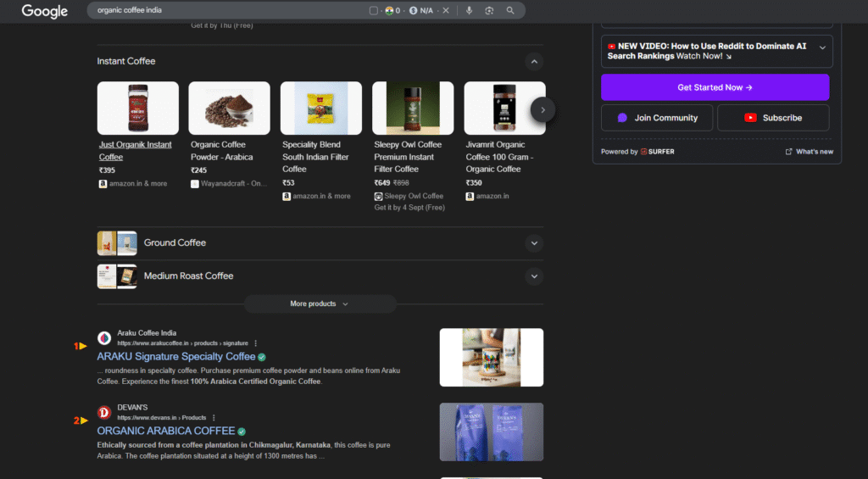Screen dimensions: 868x479
Task: Show next products carousel arrow
Action: coord(542,109)
